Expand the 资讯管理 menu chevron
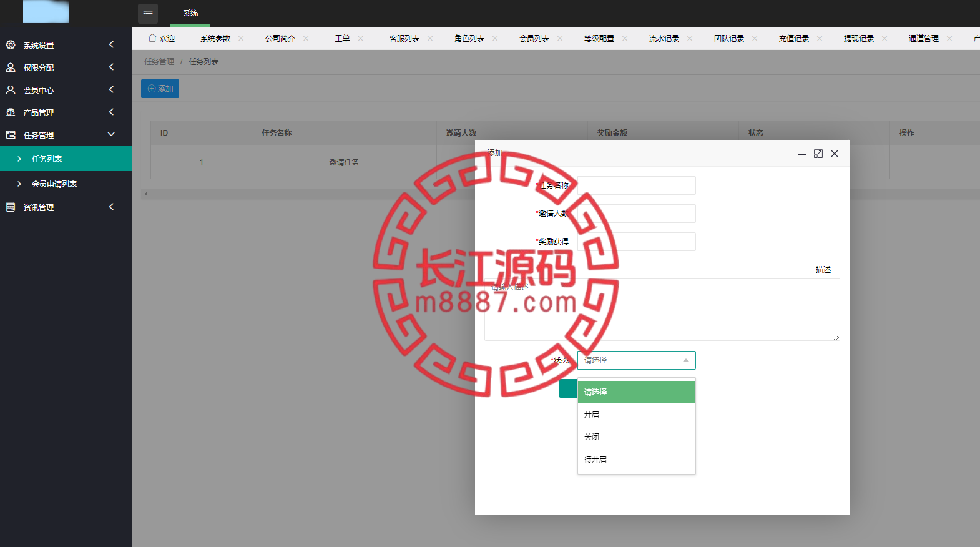Image resolution: width=980 pixels, height=547 pixels. click(111, 207)
